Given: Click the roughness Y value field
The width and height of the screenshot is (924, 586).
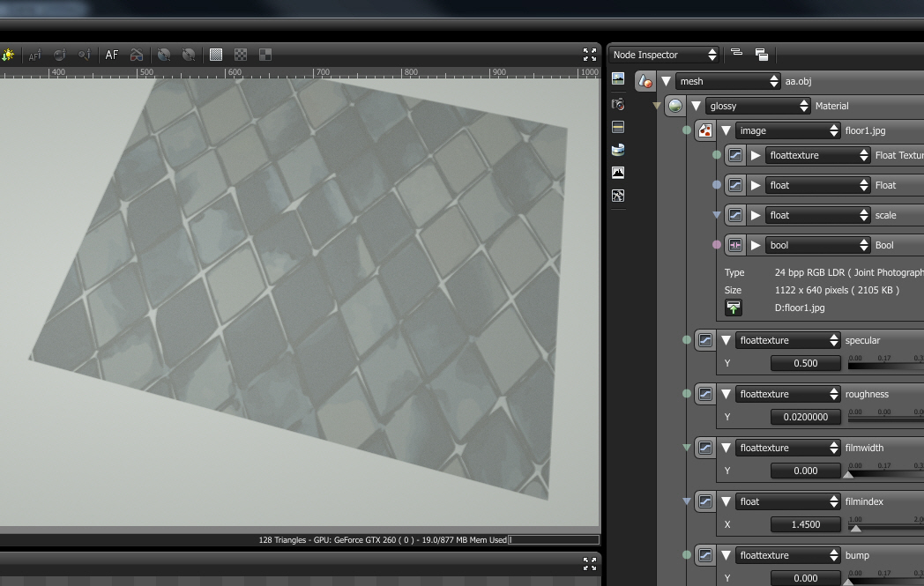Looking at the screenshot, I should [806, 417].
